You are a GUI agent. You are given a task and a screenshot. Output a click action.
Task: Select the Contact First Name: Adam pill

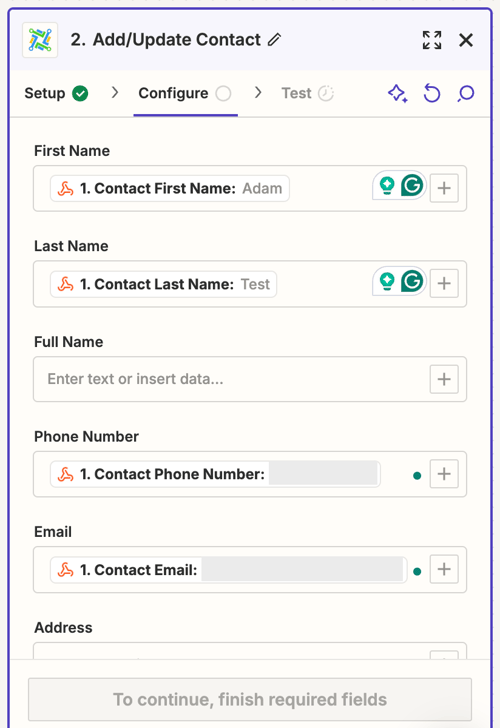pos(170,188)
